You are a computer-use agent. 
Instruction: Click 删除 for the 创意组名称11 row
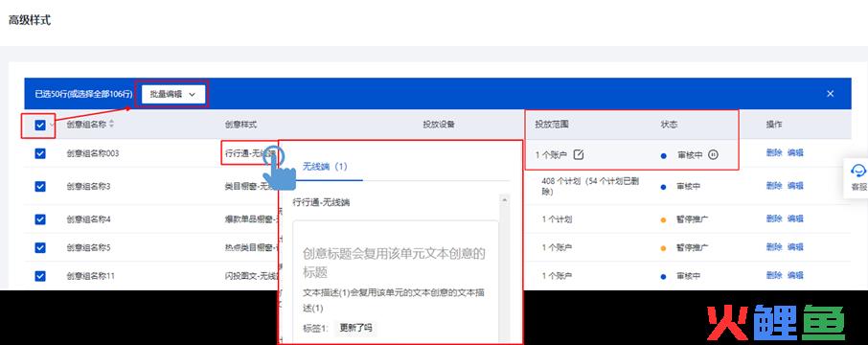click(774, 275)
